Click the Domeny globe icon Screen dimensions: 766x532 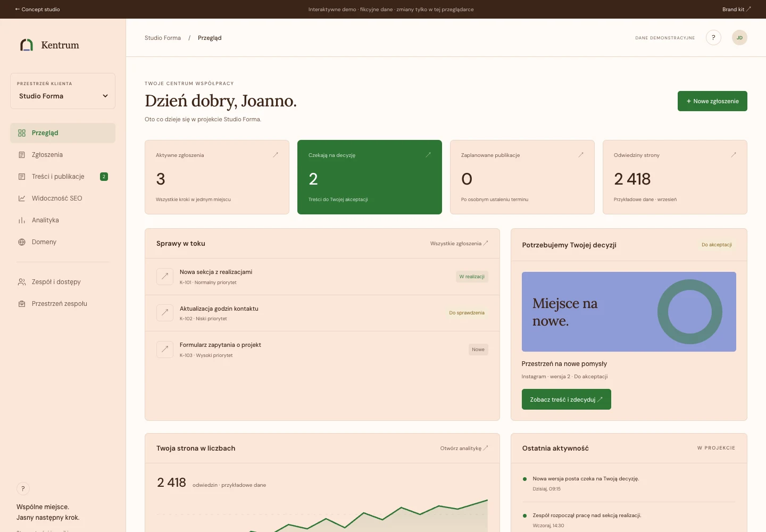click(22, 242)
